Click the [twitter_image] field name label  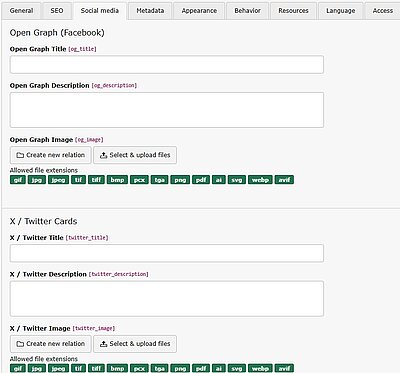click(94, 328)
